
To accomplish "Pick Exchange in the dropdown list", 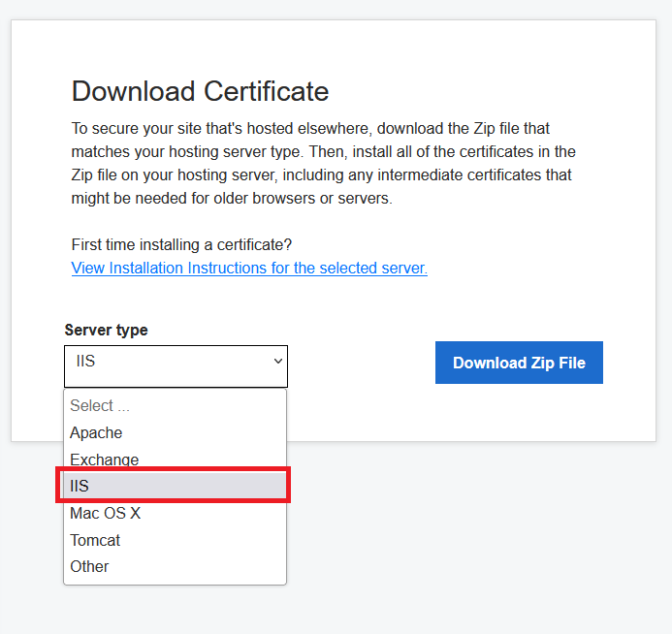I will [104, 460].
